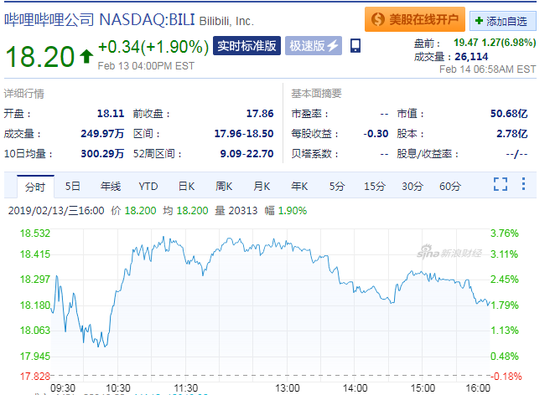Select the YTD chart tab
550x395 pixels.
pyautogui.click(x=148, y=186)
